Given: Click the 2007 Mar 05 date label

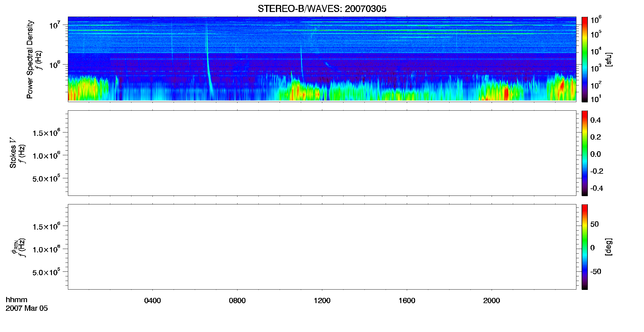Looking at the screenshot, I should click(27, 308).
